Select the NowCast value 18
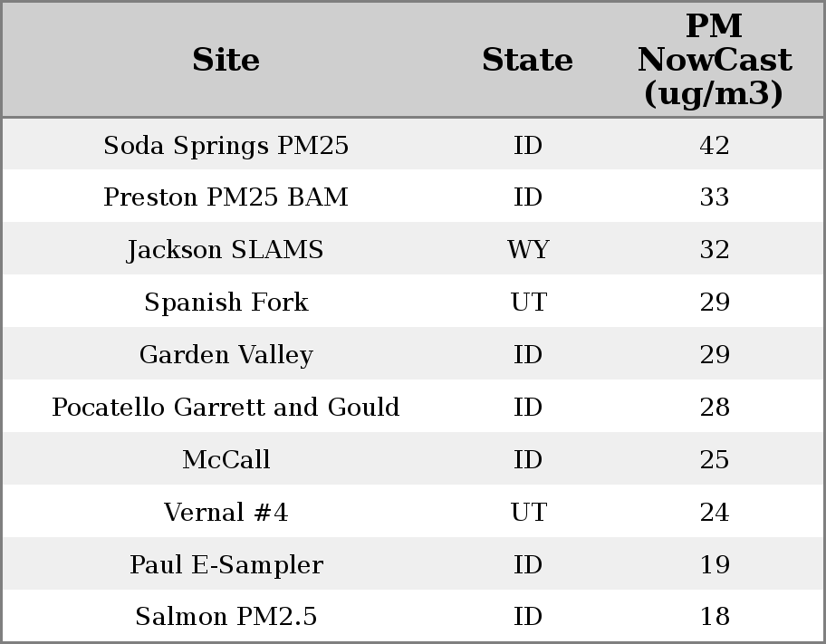Screen dimensions: 826x644 pyautogui.click(x=714, y=617)
